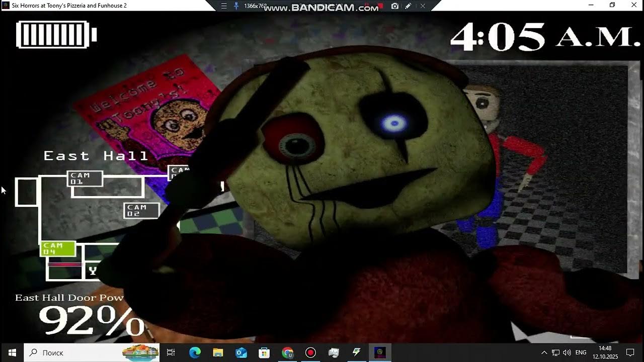Expand hidden system tray icons

544,352
